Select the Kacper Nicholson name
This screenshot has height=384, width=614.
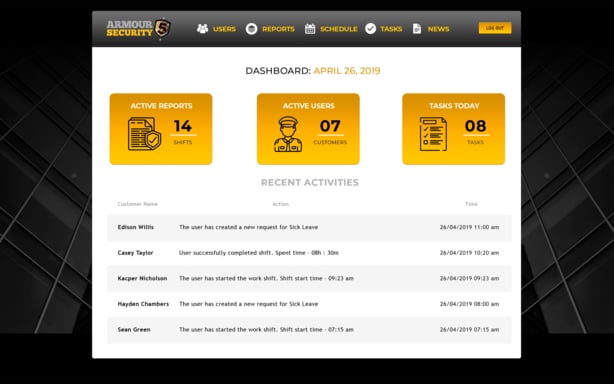142,278
